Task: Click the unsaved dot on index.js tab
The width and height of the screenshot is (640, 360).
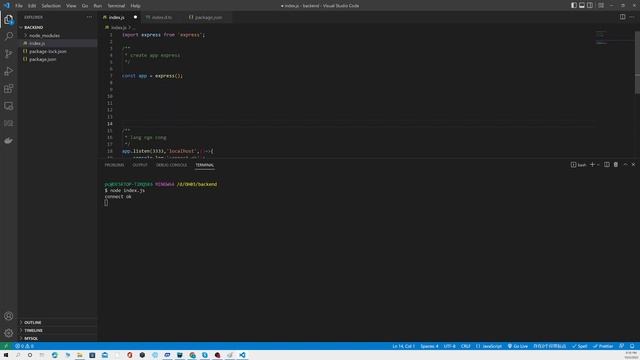Action: 136,17
